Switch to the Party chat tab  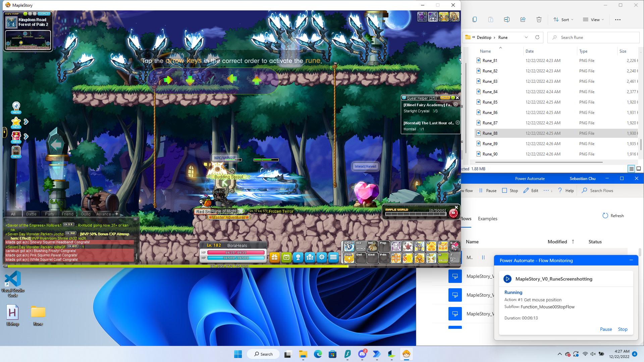pyautogui.click(x=49, y=214)
